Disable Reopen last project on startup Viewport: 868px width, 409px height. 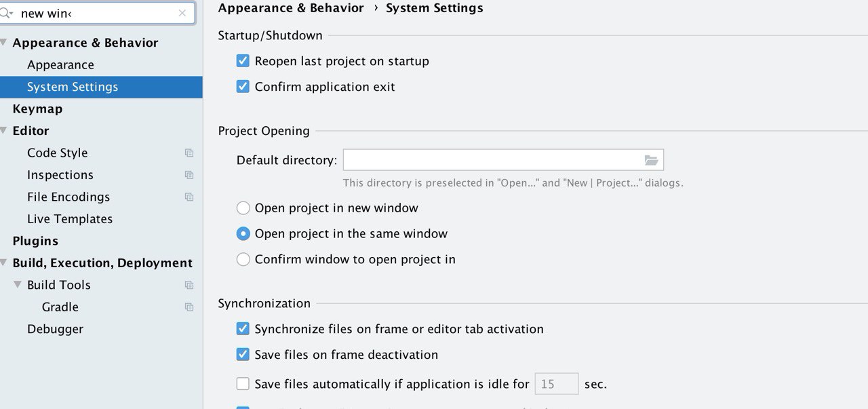(x=243, y=61)
